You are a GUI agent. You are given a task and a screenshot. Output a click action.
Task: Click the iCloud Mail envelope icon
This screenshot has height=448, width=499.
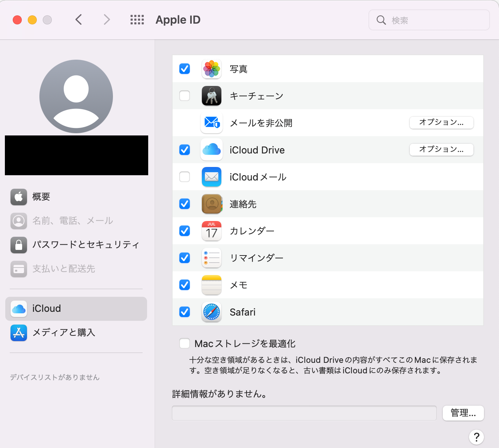212,177
